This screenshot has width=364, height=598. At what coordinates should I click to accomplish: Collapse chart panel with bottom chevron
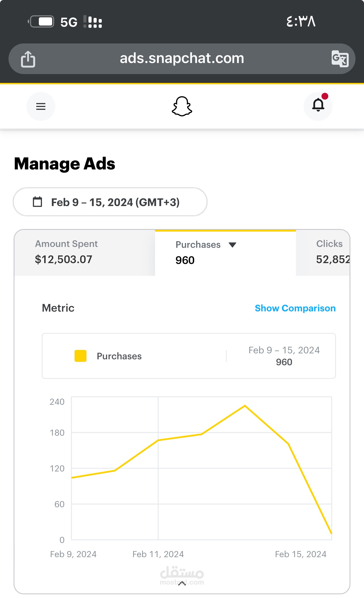(x=182, y=583)
